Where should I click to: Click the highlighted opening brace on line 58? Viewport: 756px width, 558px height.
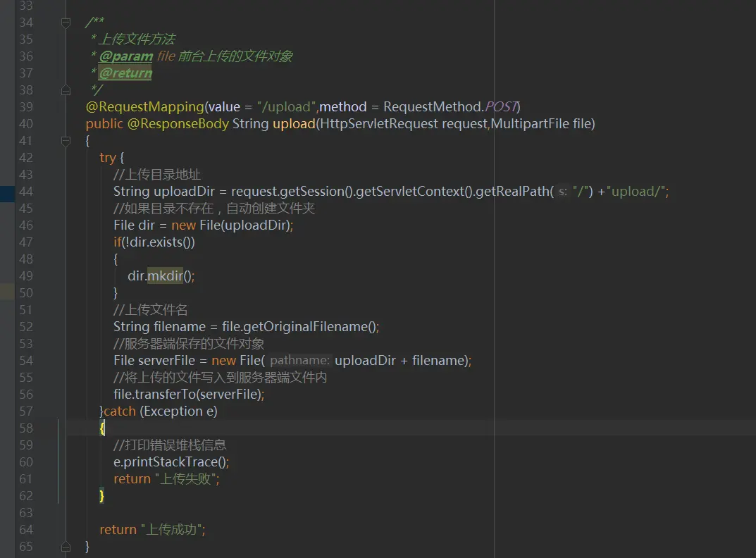pos(102,428)
